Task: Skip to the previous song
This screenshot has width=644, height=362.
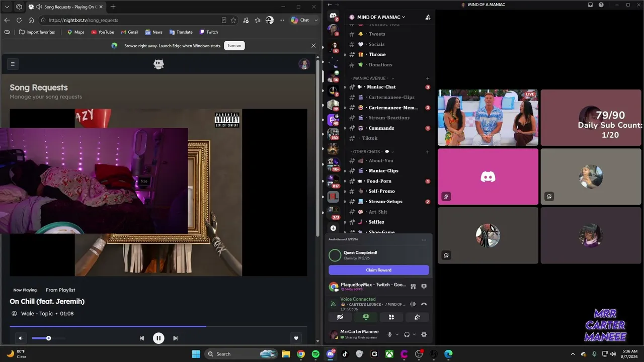Action: pyautogui.click(x=142, y=338)
